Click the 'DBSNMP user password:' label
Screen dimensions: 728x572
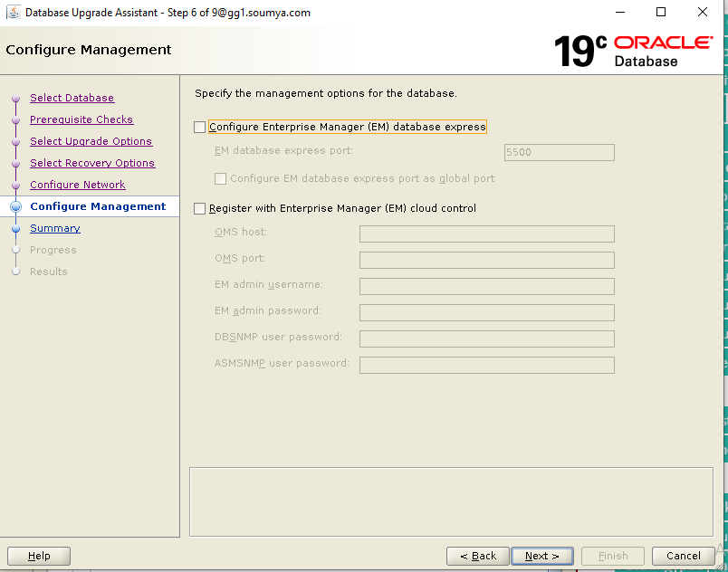(278, 337)
